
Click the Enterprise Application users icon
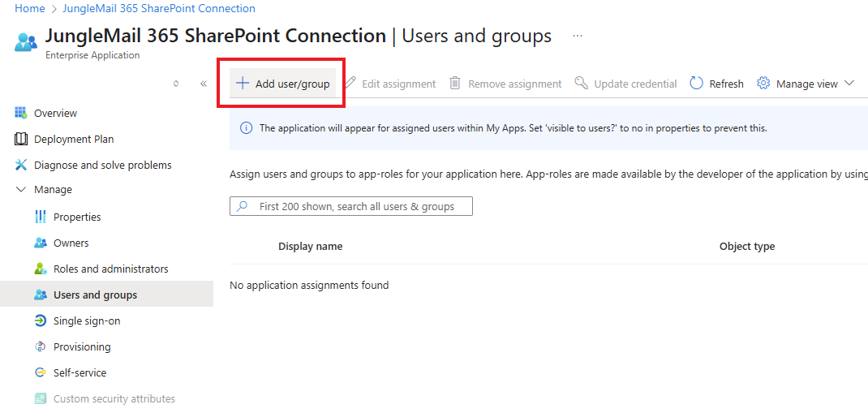click(x=26, y=42)
